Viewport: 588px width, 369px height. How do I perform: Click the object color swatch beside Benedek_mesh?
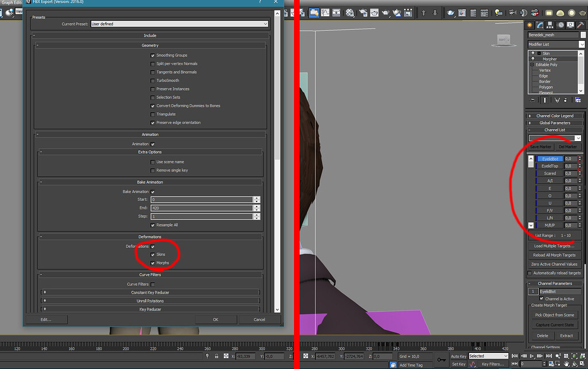pos(582,33)
